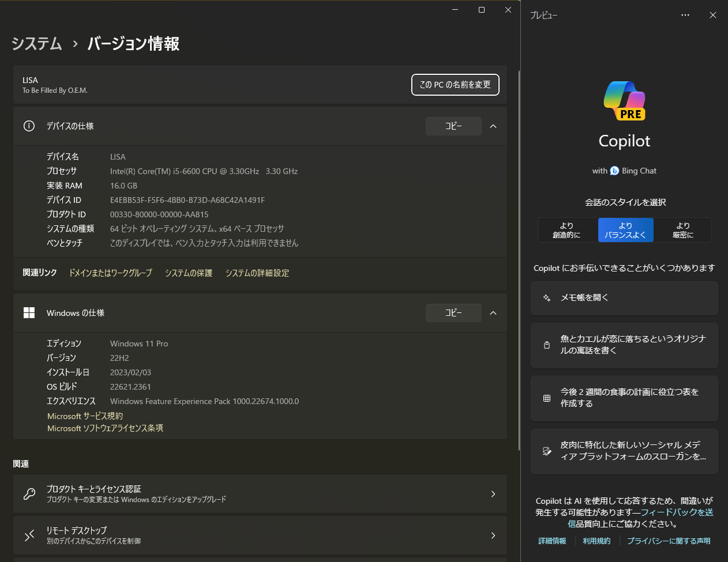Open the ドメインまたはワークグループ link
The height and width of the screenshot is (562, 728).
tap(111, 273)
